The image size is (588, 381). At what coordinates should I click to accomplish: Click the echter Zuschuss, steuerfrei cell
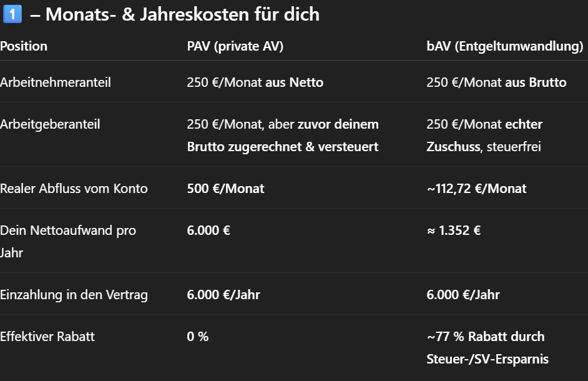[484, 136]
